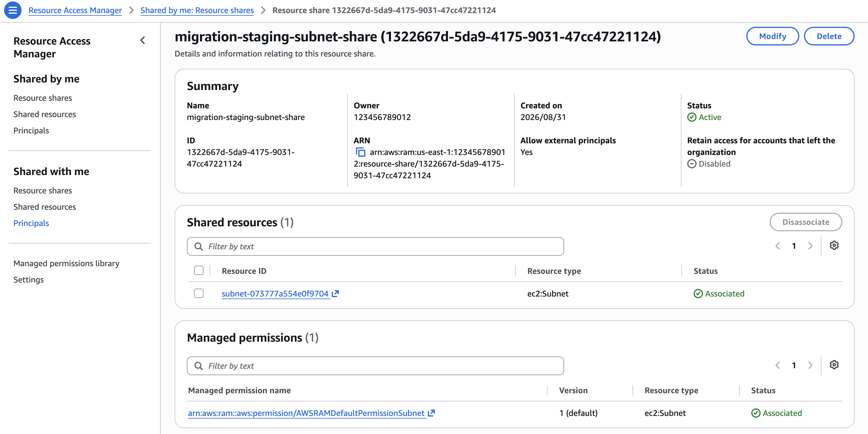Go to previous page of Managed permissions
The image size is (868, 434).
(778, 366)
